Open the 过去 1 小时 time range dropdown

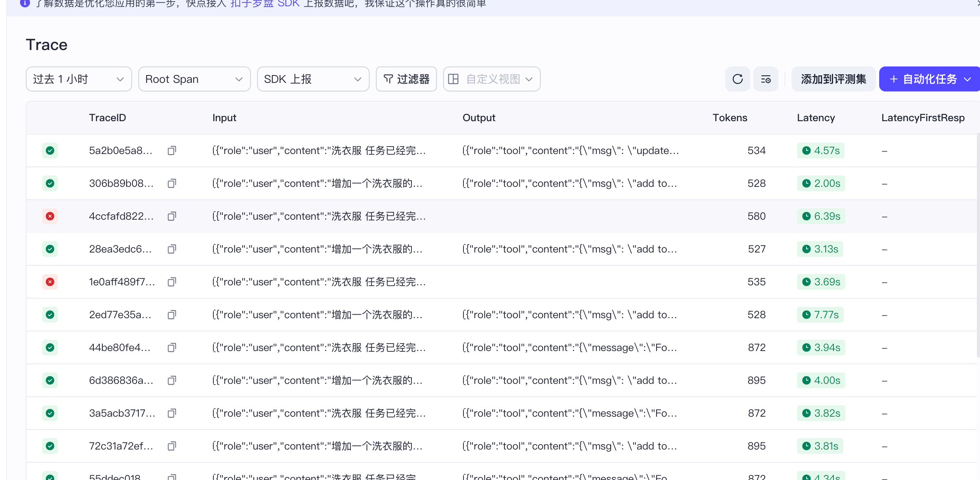(x=79, y=79)
